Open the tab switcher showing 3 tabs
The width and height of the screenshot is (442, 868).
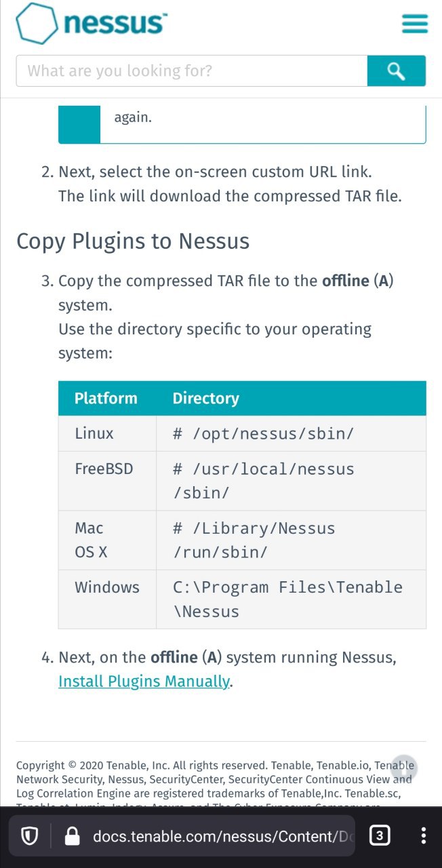379,835
